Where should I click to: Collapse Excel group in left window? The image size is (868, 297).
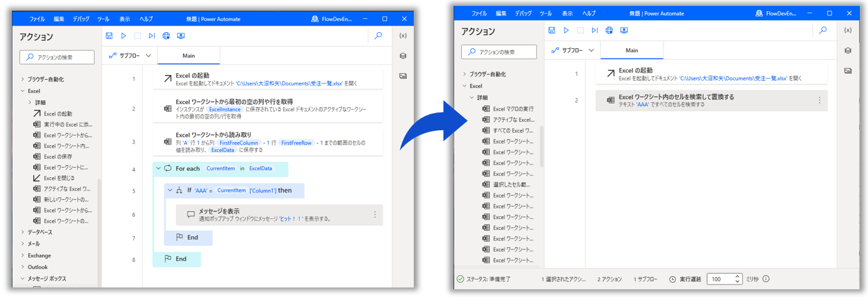pos(23,91)
